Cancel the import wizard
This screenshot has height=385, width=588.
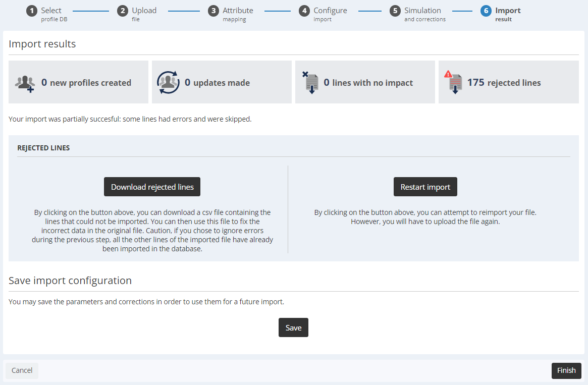coord(22,370)
